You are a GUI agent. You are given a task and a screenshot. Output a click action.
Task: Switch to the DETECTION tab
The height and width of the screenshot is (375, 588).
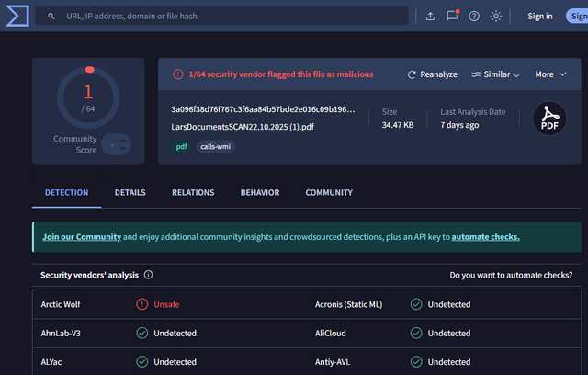[x=67, y=192]
